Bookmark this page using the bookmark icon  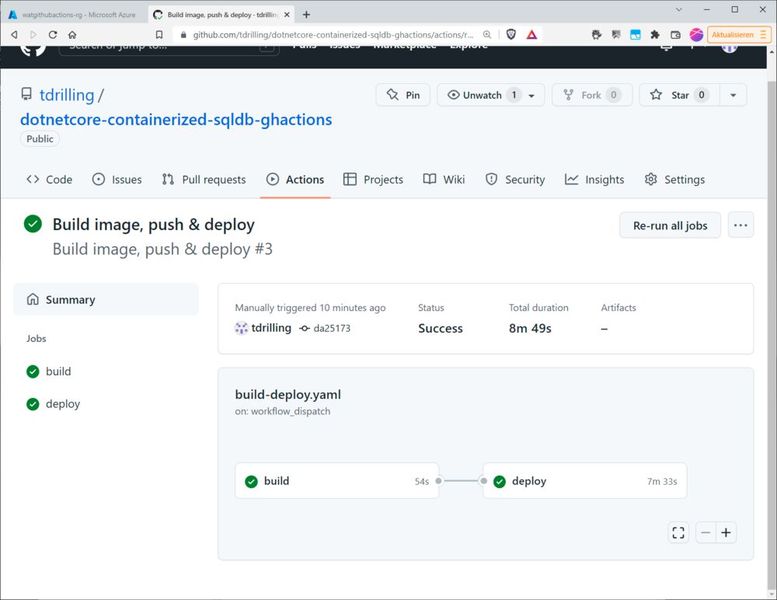(159, 34)
